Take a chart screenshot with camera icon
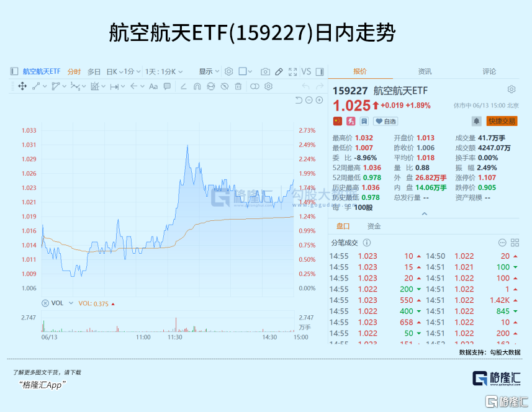Viewport: 532px width, 412px height. (265, 71)
